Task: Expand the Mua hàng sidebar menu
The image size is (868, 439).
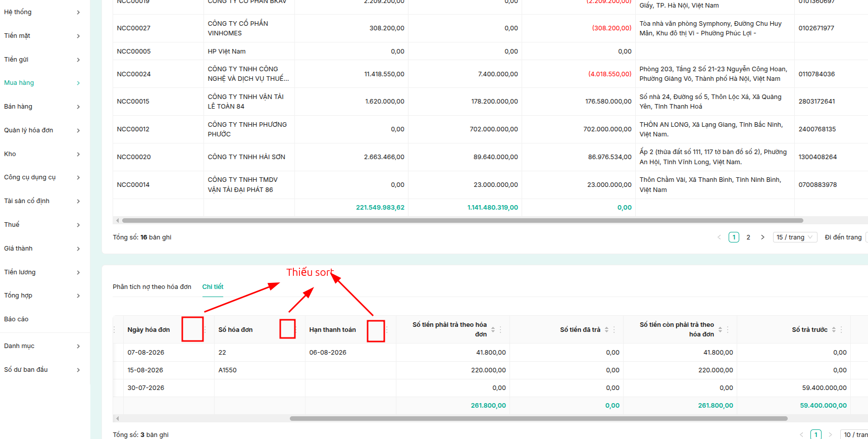Action: tap(42, 83)
